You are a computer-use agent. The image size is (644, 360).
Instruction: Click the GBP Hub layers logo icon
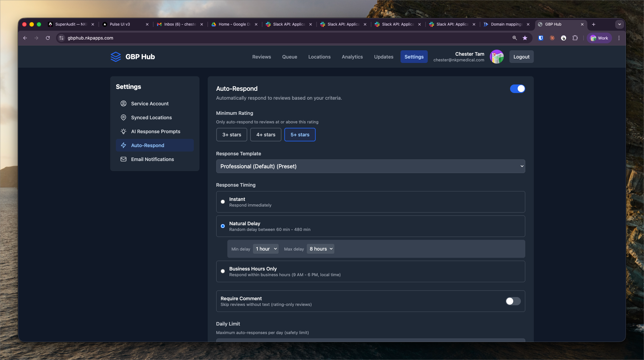116,57
